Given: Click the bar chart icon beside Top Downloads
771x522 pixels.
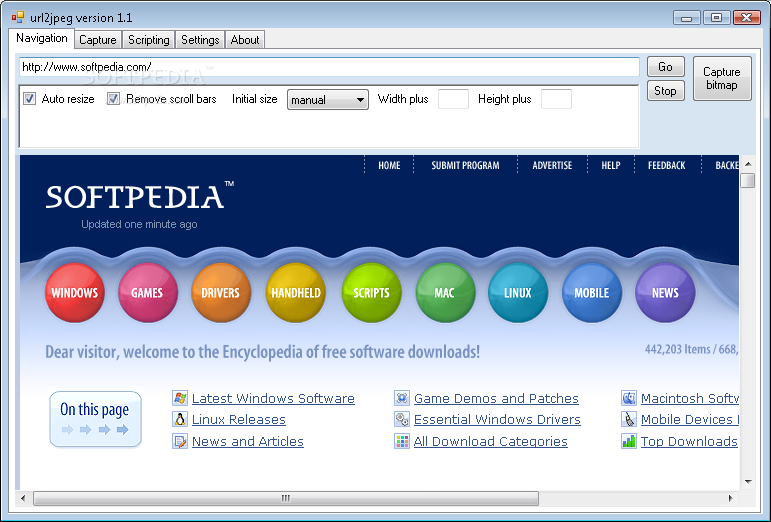Looking at the screenshot, I should 629,441.
